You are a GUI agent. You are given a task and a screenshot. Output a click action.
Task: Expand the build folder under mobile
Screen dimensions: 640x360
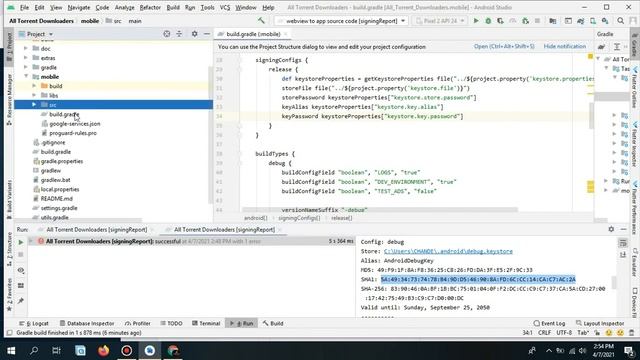coord(34,86)
